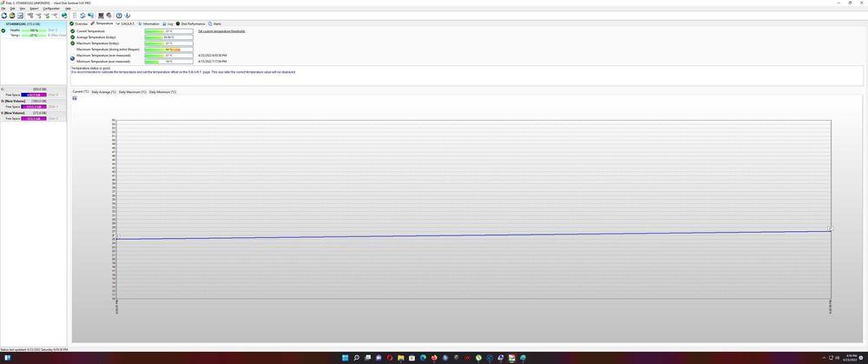868x364 pixels.
Task: Click the Average Temperature (today) gauge bar
Action: pyautogui.click(x=169, y=37)
